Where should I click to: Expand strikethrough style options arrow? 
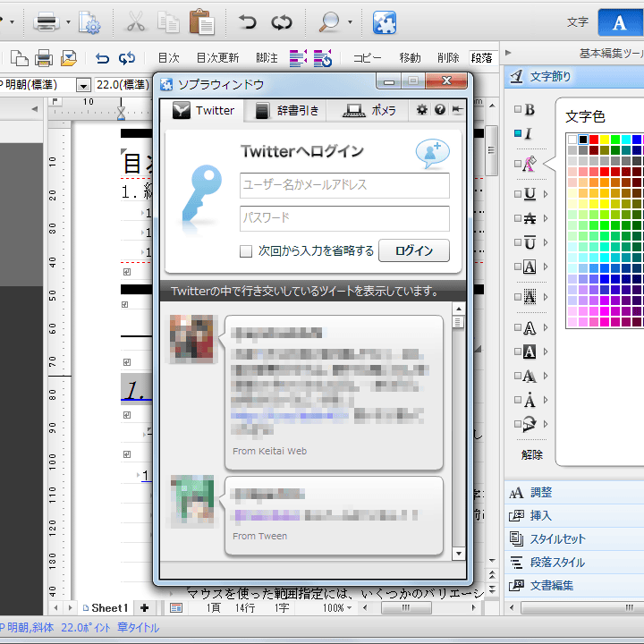pyautogui.click(x=546, y=218)
